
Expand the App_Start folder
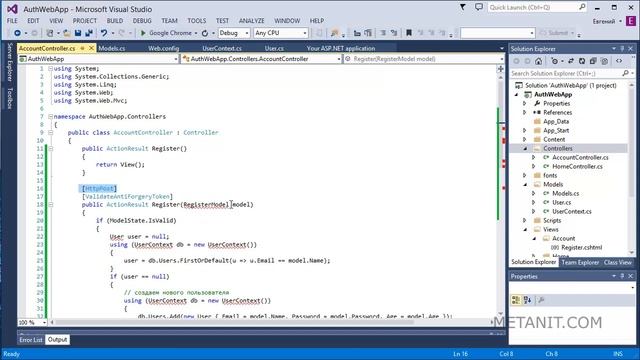[525, 131]
